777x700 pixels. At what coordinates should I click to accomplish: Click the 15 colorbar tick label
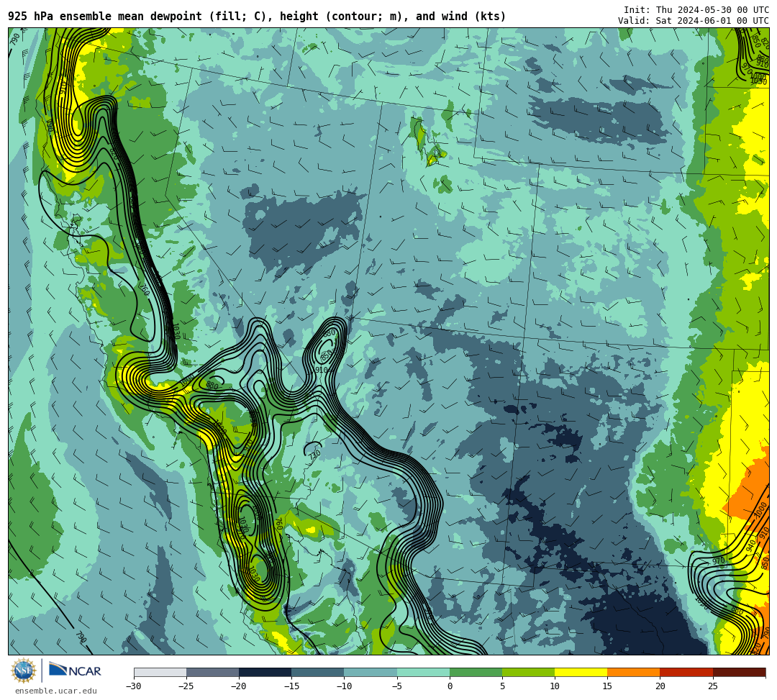click(x=607, y=686)
